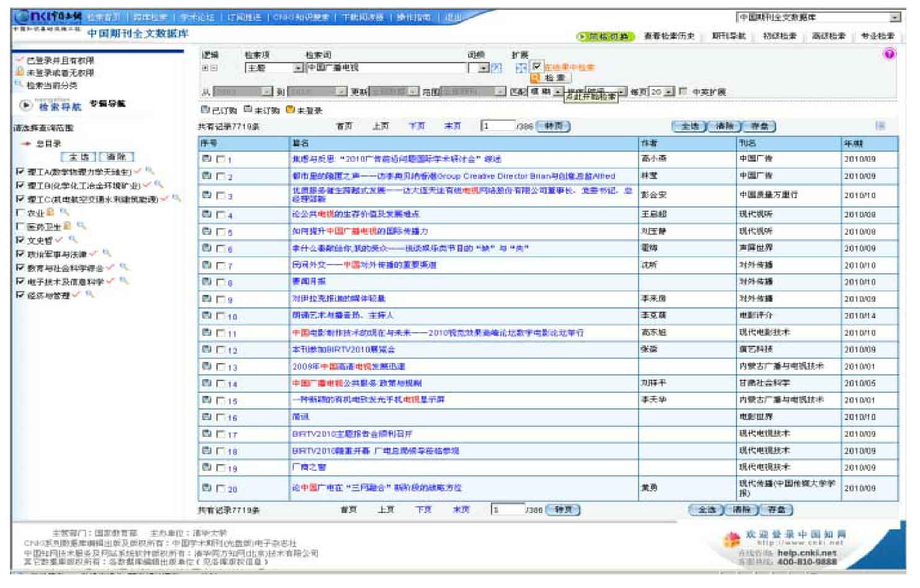Switch to the 高级检索 tab

(829, 36)
